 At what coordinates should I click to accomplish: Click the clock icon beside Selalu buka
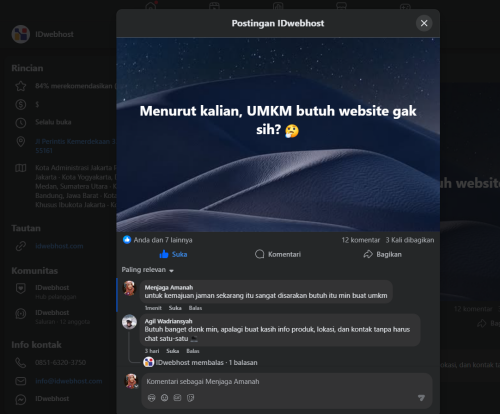point(21,123)
